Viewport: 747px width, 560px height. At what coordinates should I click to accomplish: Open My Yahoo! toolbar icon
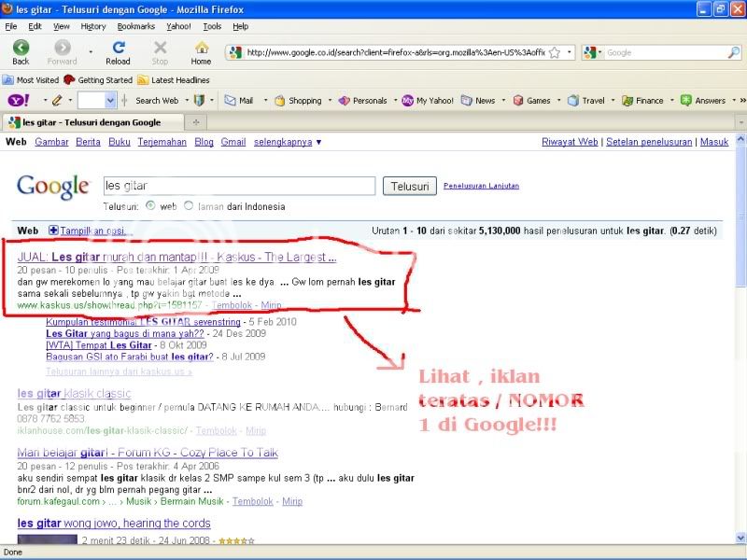(x=407, y=101)
